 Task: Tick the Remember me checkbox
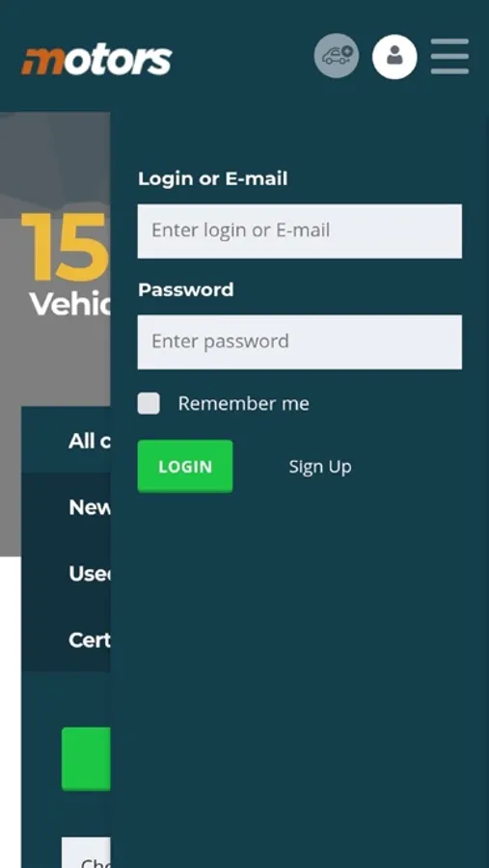[149, 403]
